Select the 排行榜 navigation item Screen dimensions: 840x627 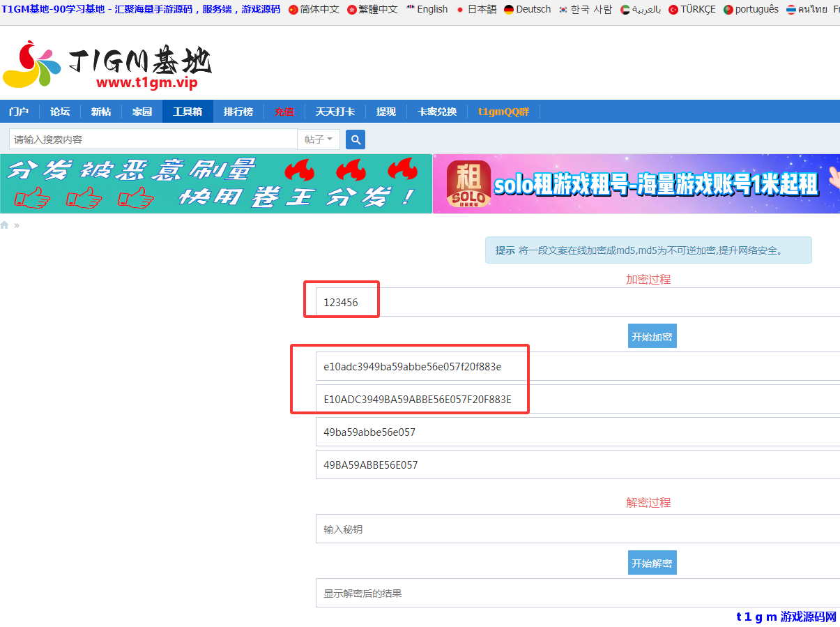(x=238, y=111)
